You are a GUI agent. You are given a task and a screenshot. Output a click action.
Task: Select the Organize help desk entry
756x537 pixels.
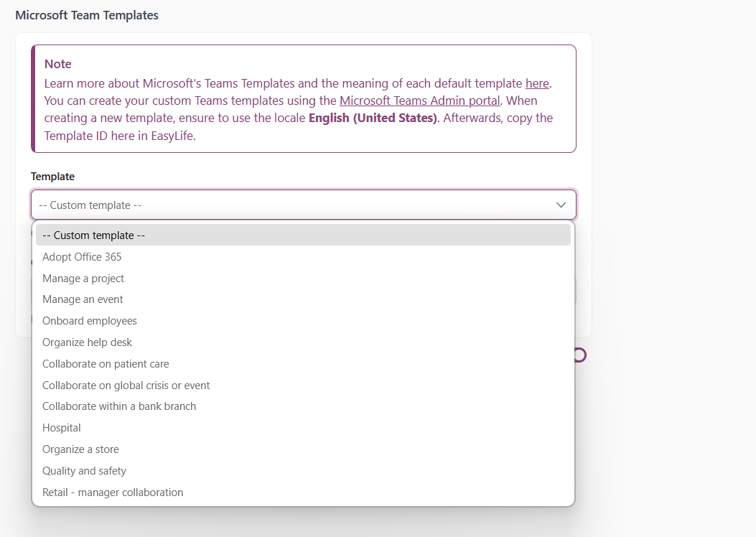[87, 342]
